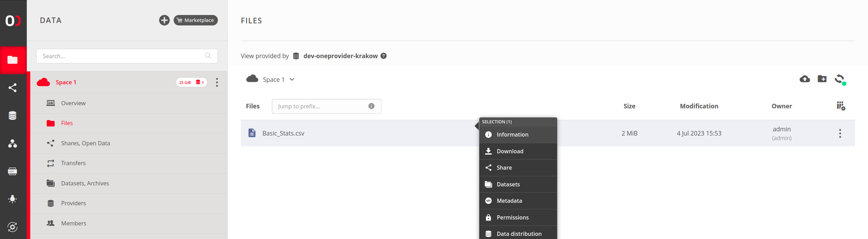Click the provider help question mark icon
868x239 pixels.
(384, 56)
